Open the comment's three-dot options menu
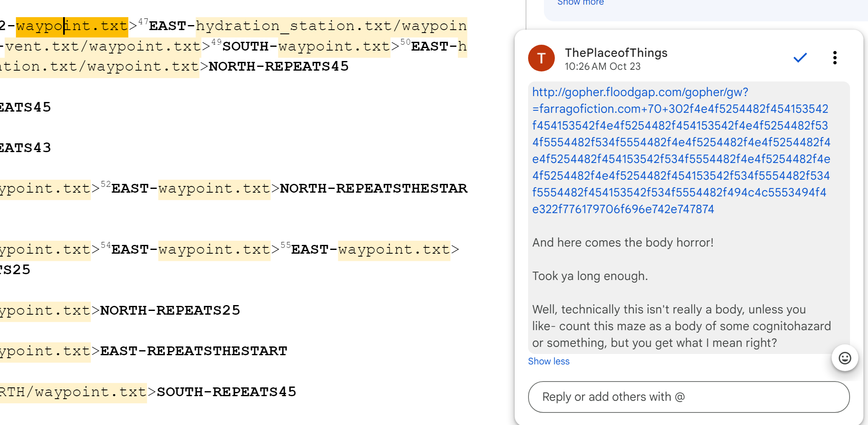 coord(835,58)
